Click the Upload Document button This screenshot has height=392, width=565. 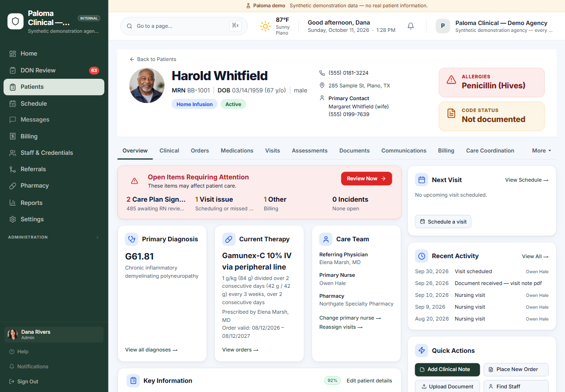click(x=447, y=386)
